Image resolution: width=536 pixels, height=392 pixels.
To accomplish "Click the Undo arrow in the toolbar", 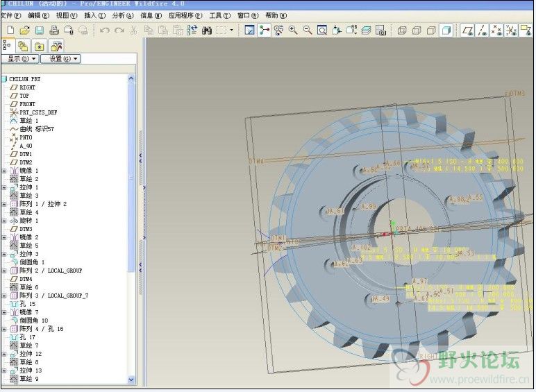I will click(104, 30).
